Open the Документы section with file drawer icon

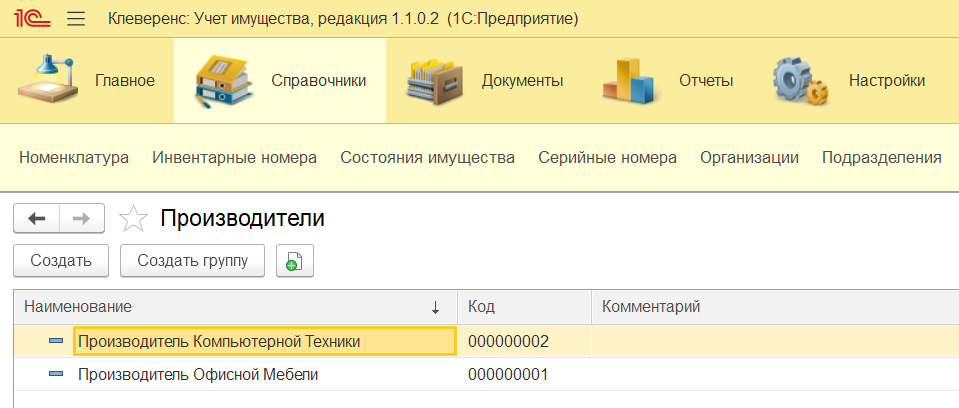point(484,81)
